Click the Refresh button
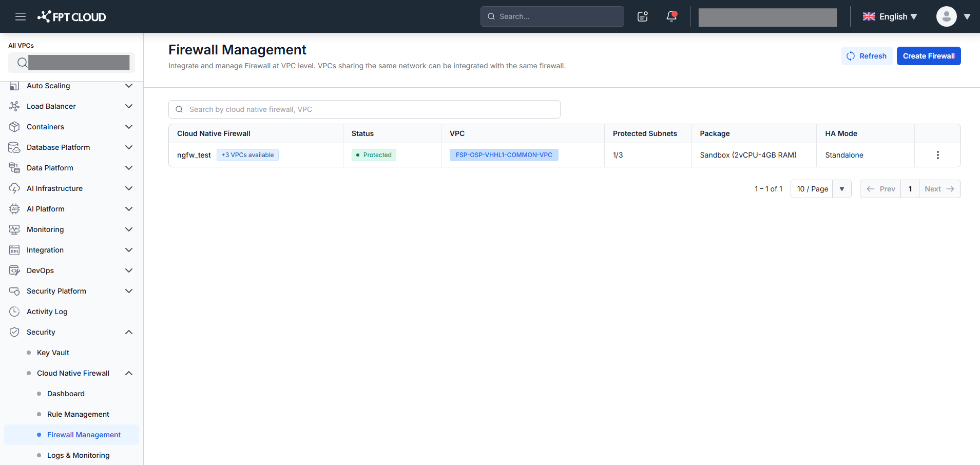Screen dimensions: 980x465 [x=867, y=56]
